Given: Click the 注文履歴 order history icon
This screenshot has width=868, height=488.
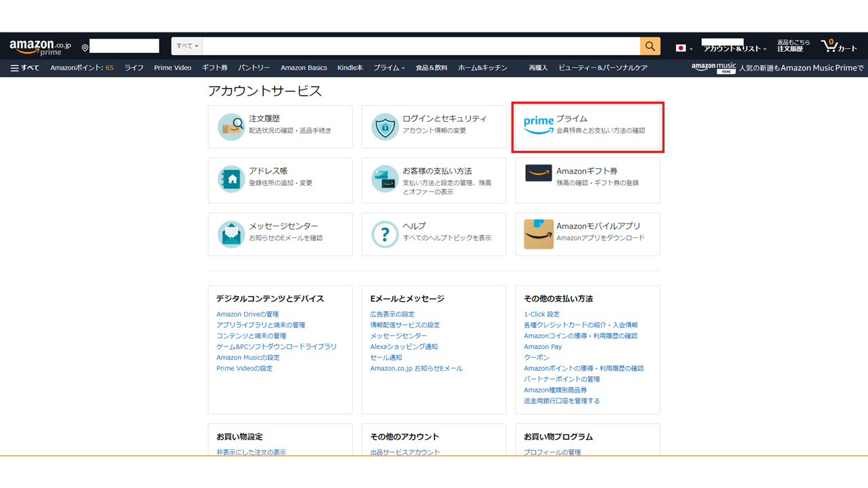Looking at the screenshot, I should [x=231, y=126].
